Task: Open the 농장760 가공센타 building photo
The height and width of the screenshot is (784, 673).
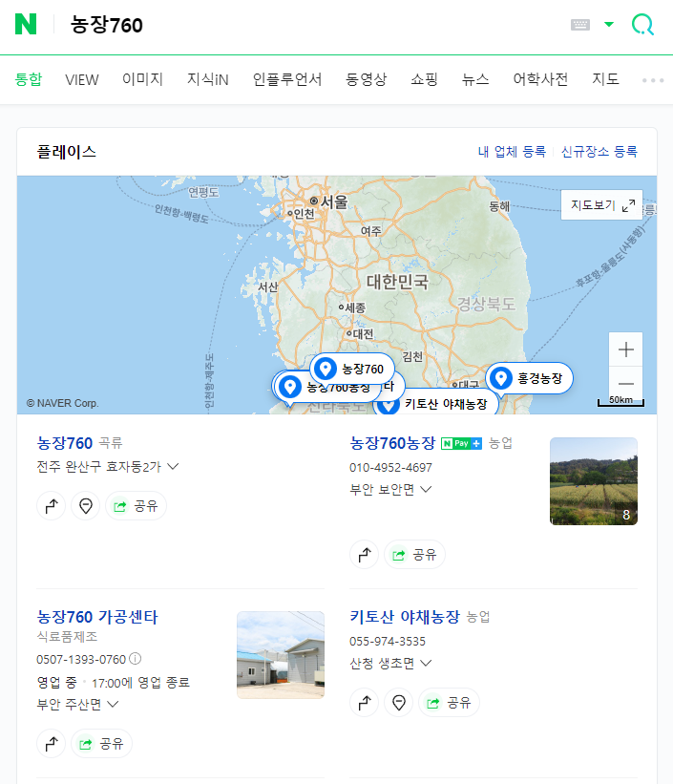Action: [x=281, y=655]
